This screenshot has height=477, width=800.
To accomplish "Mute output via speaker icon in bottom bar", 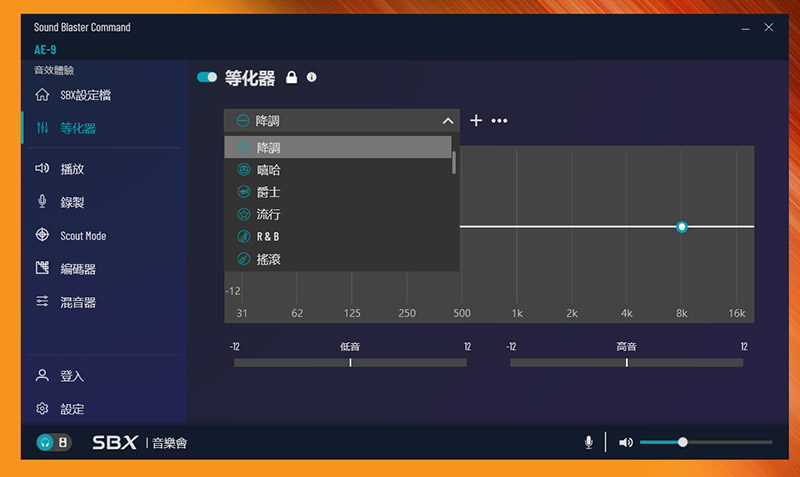I will click(x=625, y=442).
